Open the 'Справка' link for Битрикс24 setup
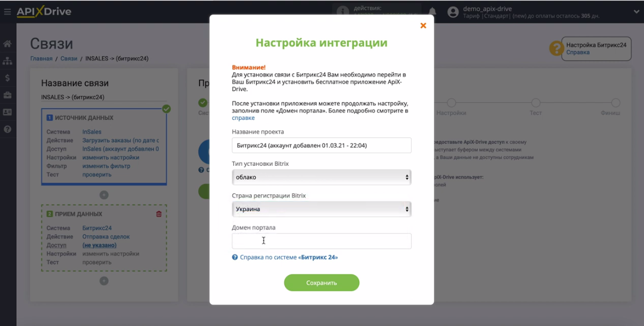The width and height of the screenshot is (644, 326). pos(578,52)
